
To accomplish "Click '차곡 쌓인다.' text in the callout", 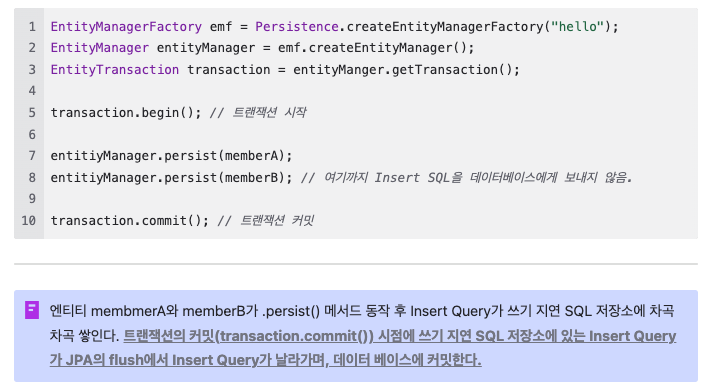I will click(x=84, y=336).
